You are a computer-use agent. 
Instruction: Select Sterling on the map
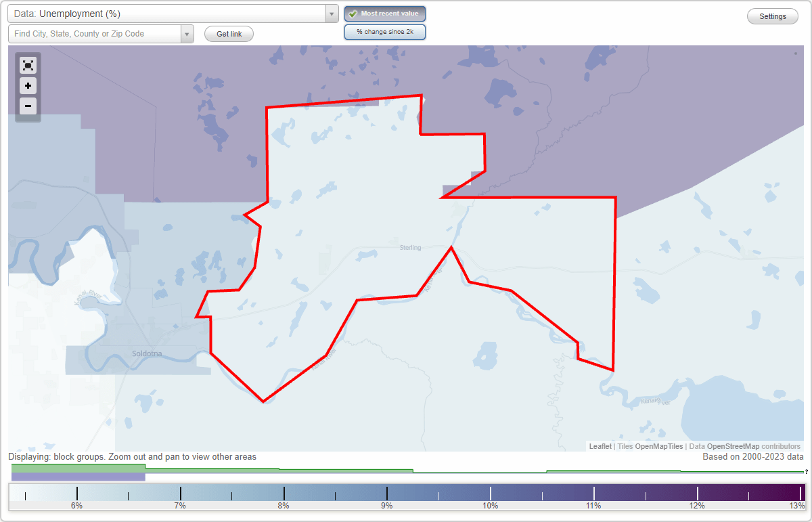(409, 247)
